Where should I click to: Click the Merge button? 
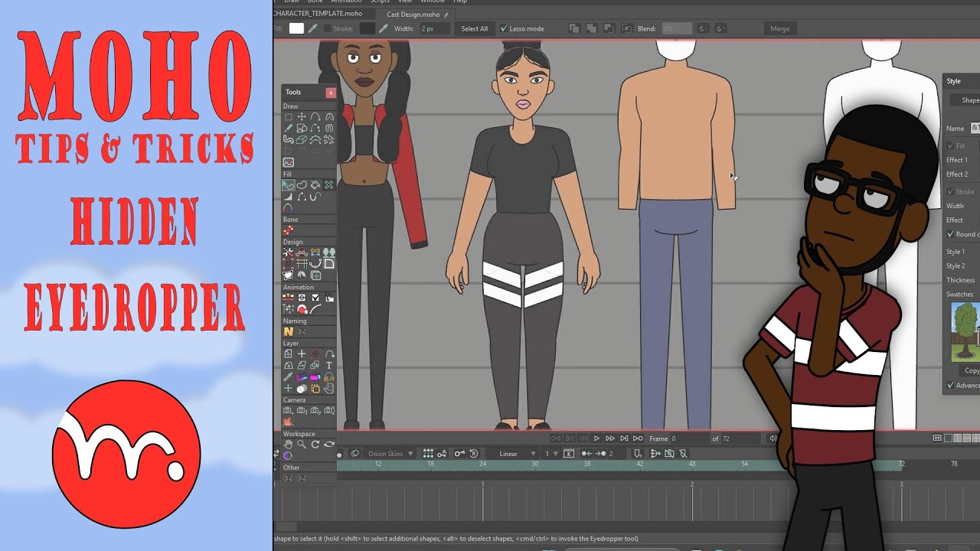tap(779, 29)
